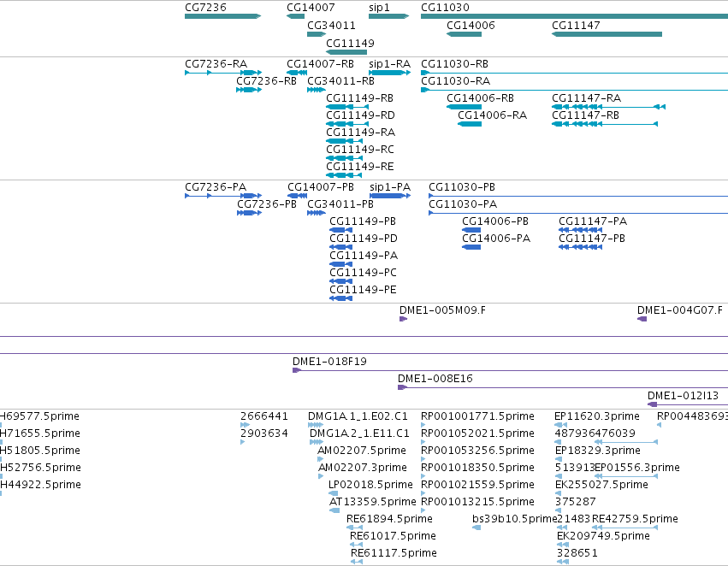Select protein CG11030-PB

462,187
